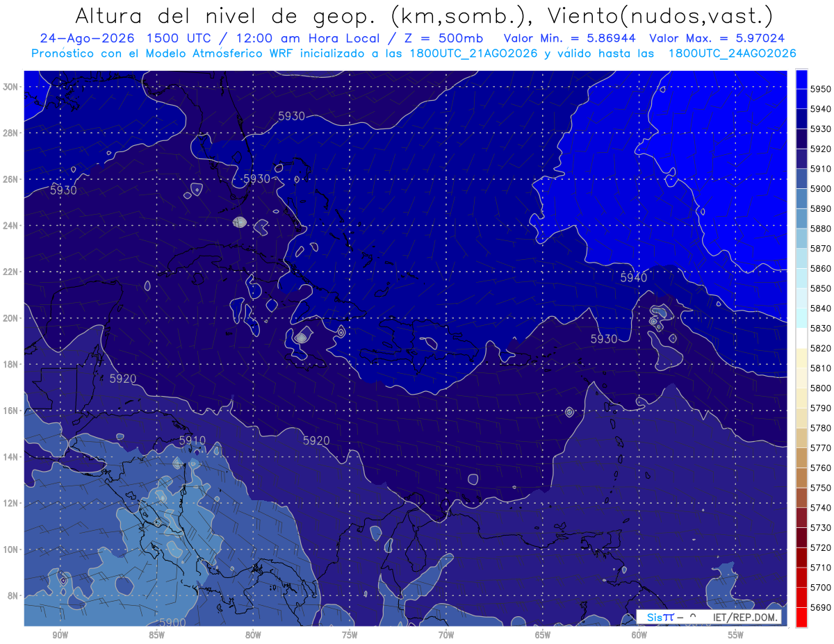Click the 'Z = 500mb' level label
The height and width of the screenshot is (644, 834).
[x=442, y=38]
